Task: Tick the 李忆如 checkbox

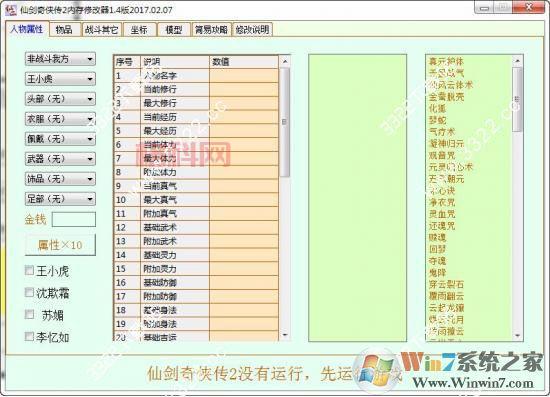Action: point(29,336)
